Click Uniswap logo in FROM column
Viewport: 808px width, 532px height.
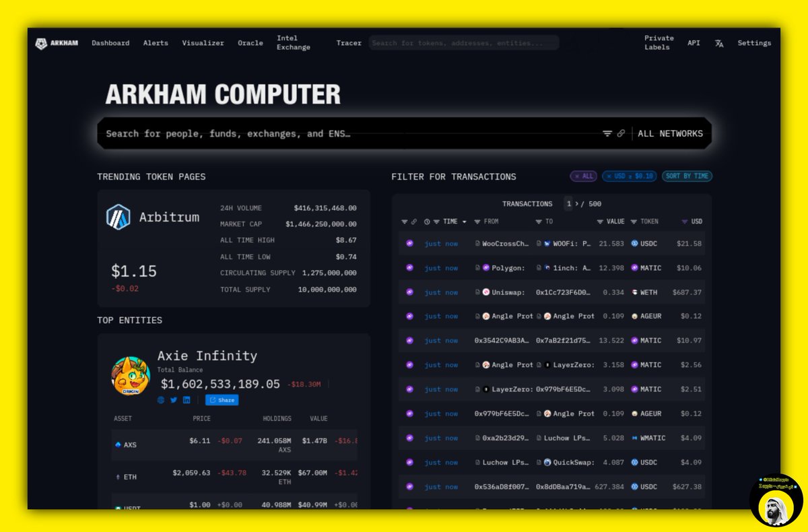pos(486,292)
